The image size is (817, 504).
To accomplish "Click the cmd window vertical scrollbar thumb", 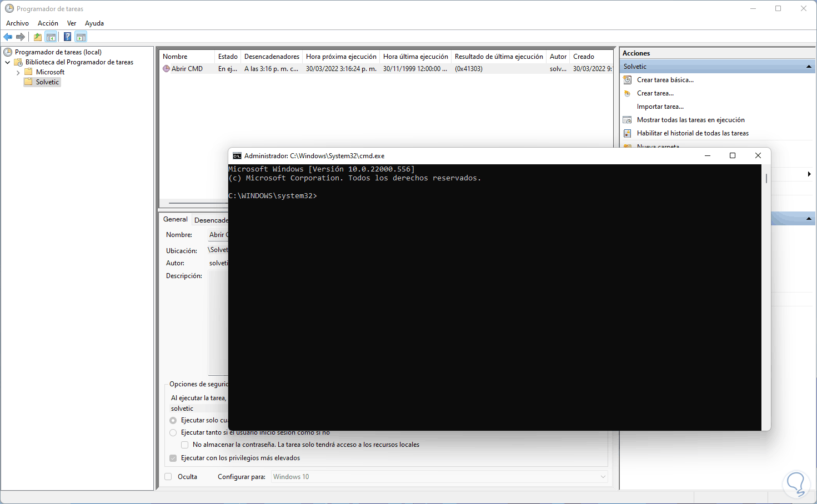I will 766,179.
